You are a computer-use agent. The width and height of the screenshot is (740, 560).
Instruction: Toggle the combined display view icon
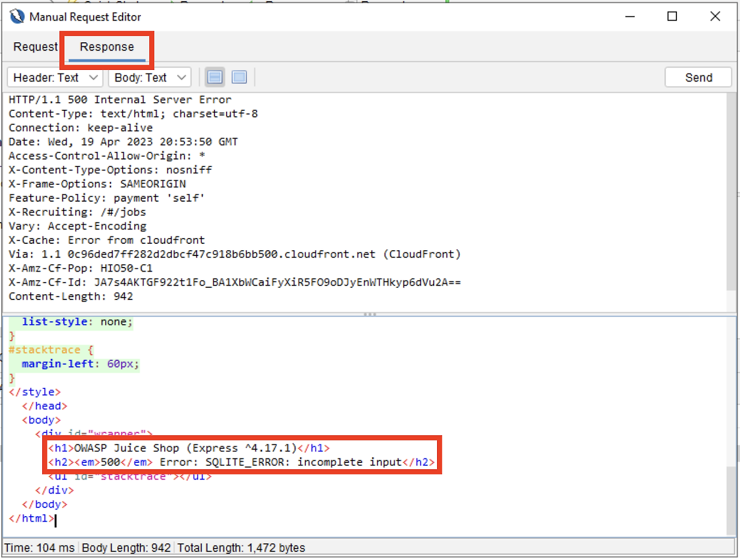(x=239, y=77)
